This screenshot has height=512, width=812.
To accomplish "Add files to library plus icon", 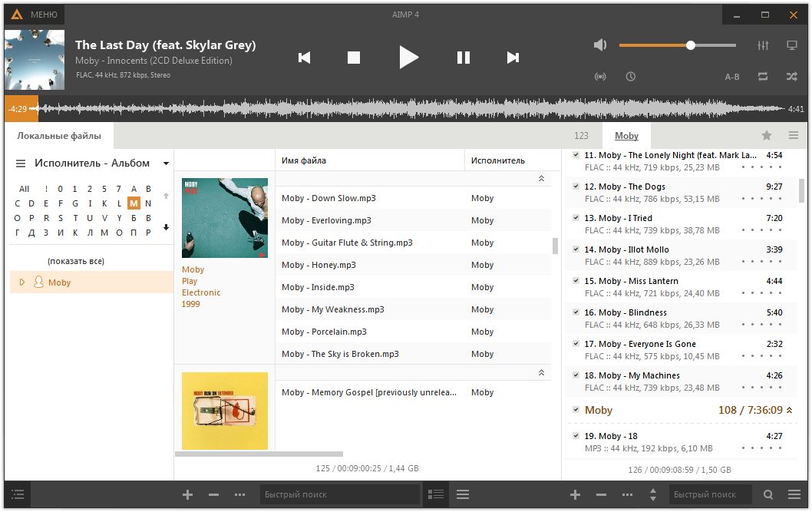I will coord(187,495).
